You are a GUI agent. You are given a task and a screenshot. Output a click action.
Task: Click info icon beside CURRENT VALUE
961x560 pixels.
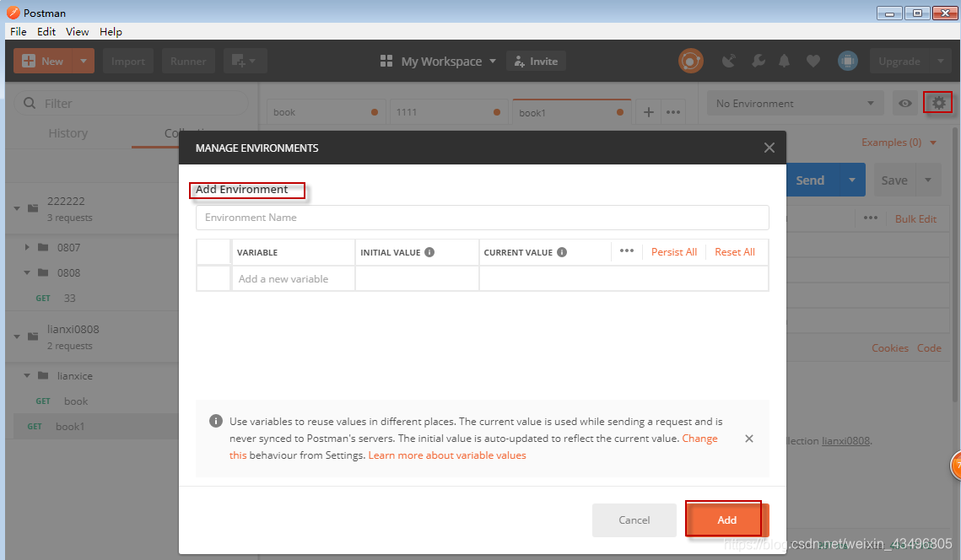pyautogui.click(x=561, y=252)
